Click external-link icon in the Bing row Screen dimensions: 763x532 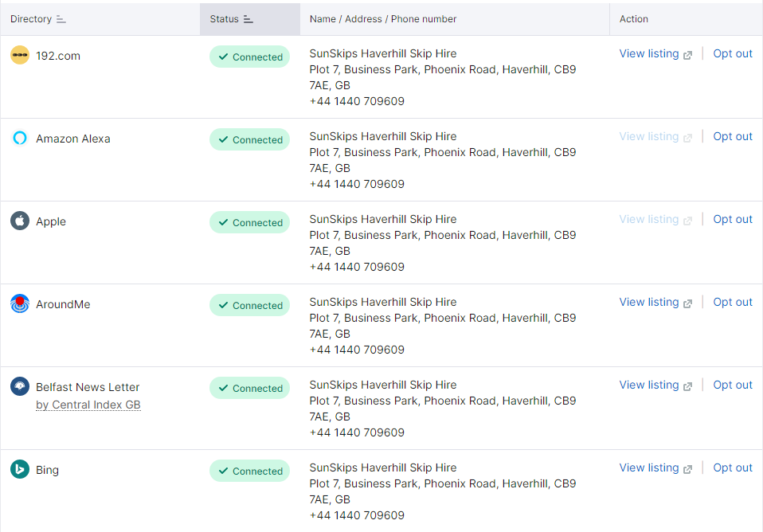pyautogui.click(x=688, y=469)
